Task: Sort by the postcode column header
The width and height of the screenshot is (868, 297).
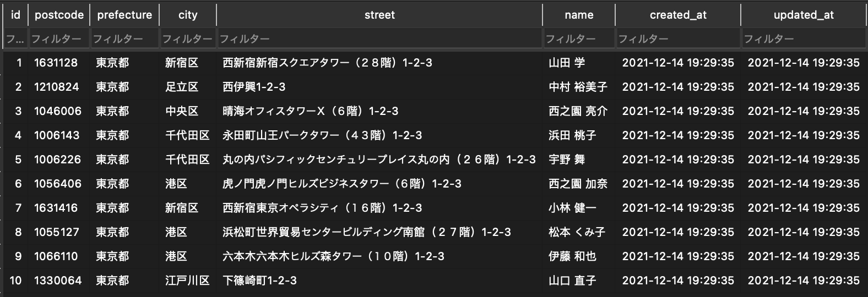Action: pos(59,15)
